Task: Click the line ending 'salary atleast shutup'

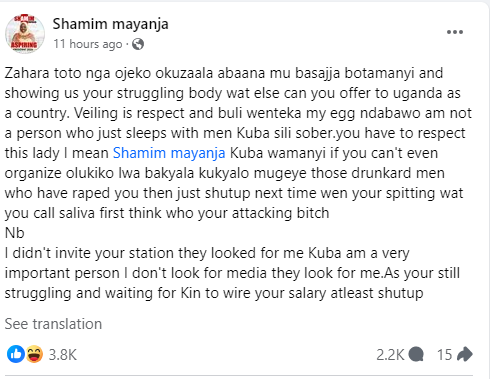Action: 214,293
